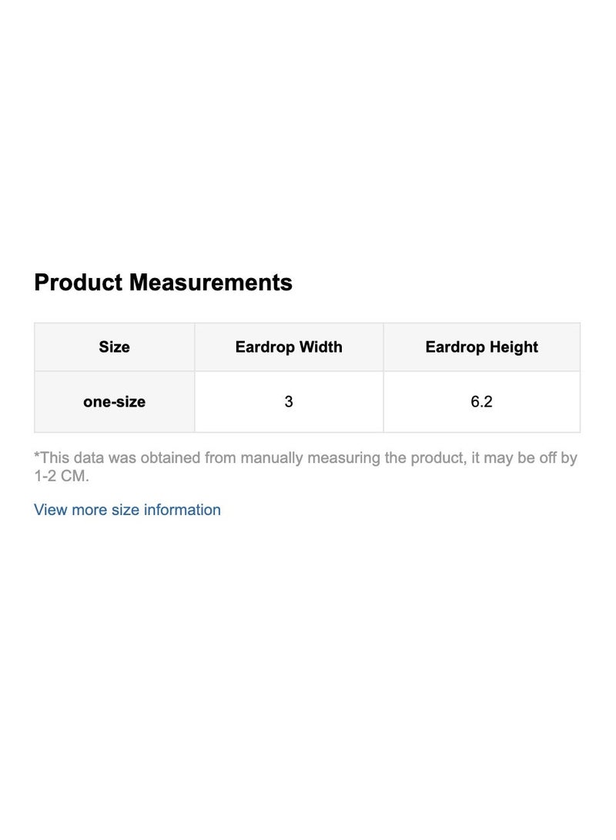Click the table header row

(308, 347)
